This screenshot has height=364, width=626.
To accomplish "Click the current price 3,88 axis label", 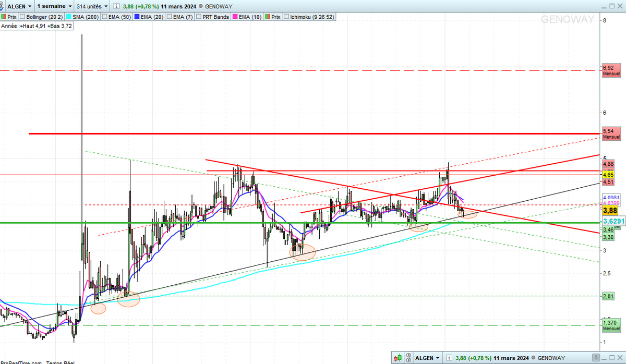I will click(609, 211).
